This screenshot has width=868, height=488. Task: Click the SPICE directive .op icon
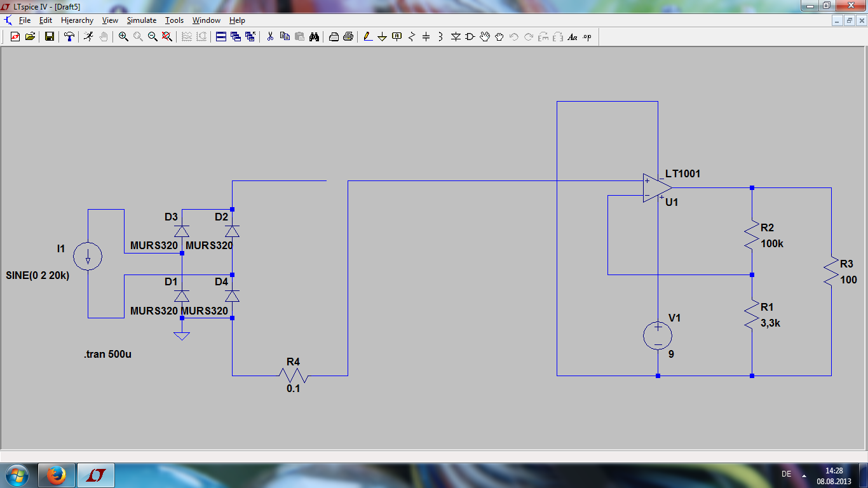pos(587,37)
